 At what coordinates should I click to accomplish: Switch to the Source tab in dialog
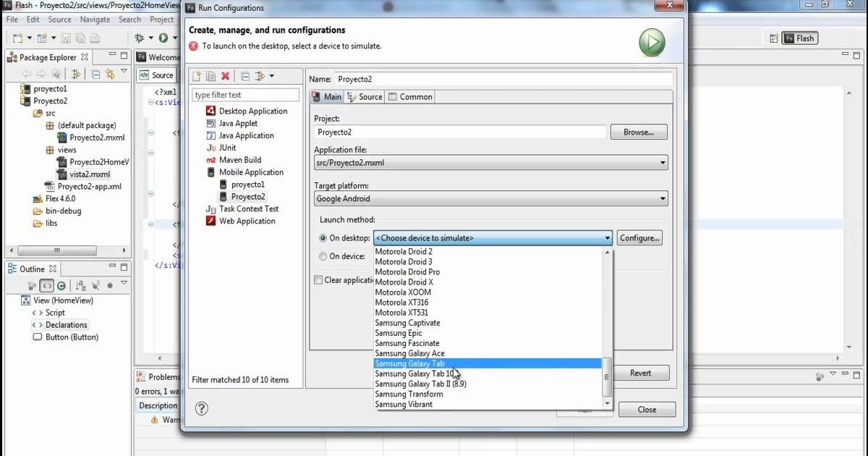[x=365, y=96]
